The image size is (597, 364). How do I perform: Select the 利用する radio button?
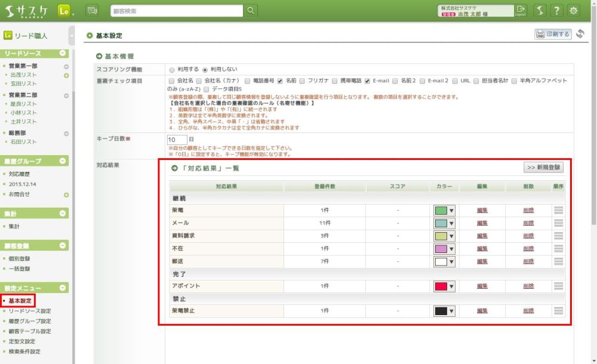(x=172, y=69)
